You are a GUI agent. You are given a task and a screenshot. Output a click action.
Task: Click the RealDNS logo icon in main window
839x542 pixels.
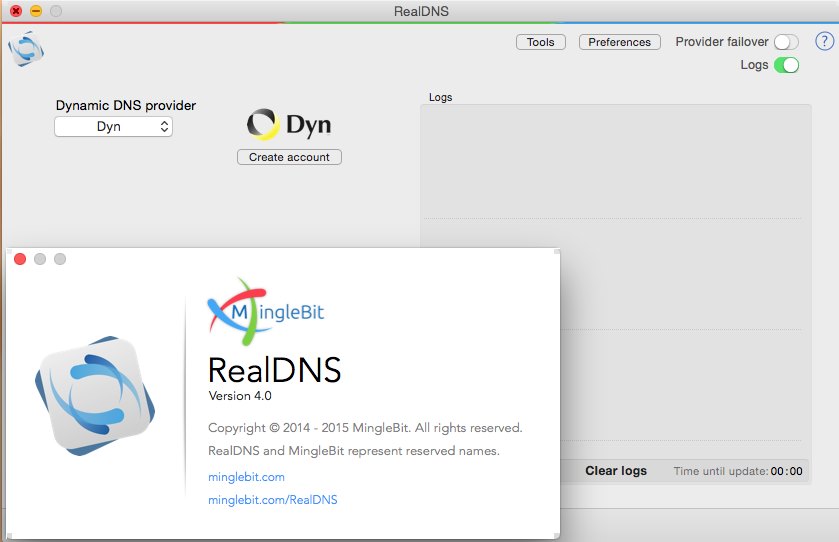tap(26, 49)
